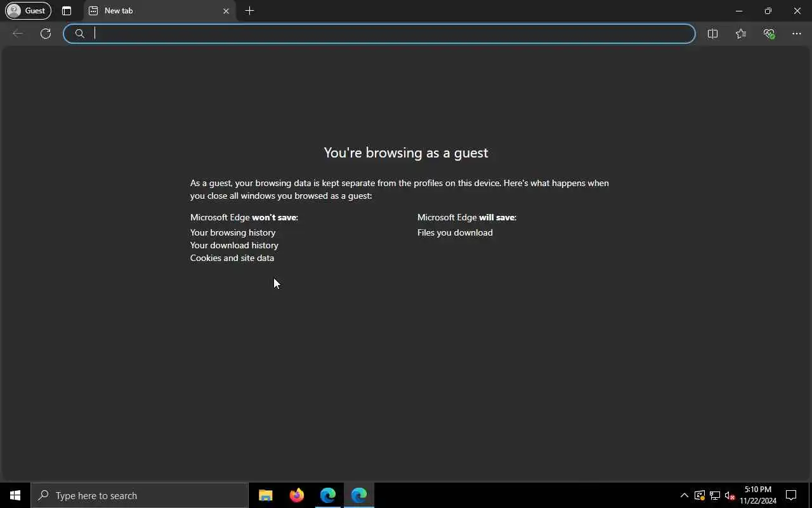Launch Firefox from taskbar

[297, 495]
